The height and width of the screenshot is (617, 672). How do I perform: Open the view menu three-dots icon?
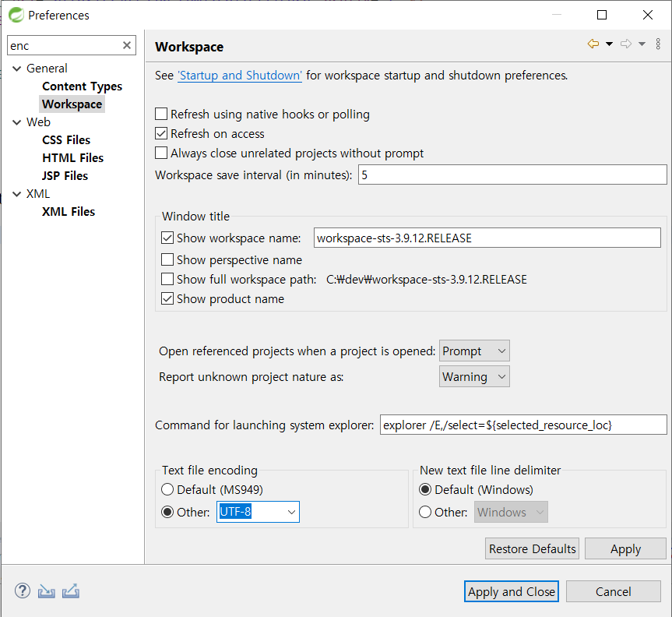click(x=658, y=44)
